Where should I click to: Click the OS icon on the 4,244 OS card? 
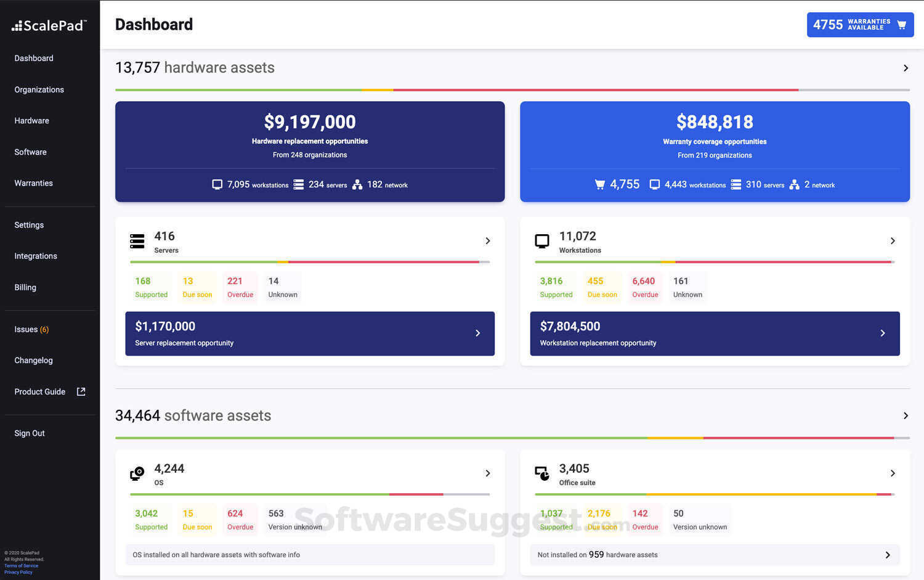(x=137, y=473)
